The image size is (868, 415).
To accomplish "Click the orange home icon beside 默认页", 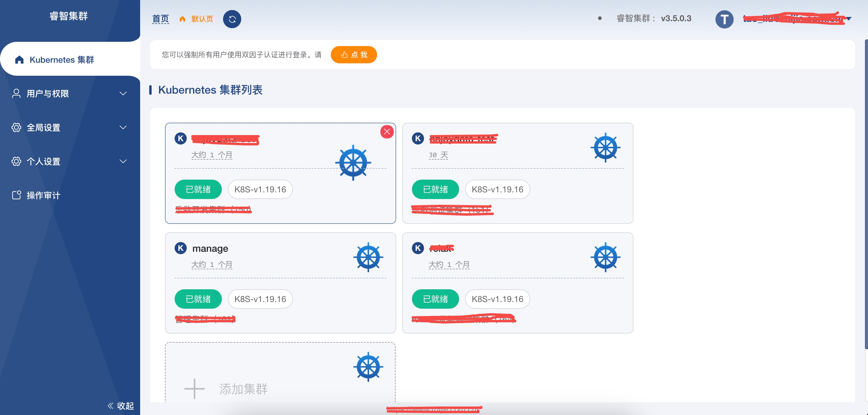I will click(x=182, y=19).
